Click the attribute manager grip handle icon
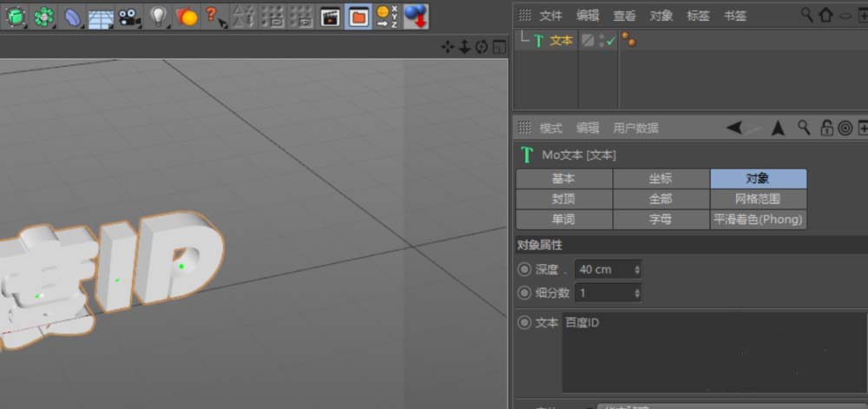The height and width of the screenshot is (409, 868). click(x=524, y=128)
